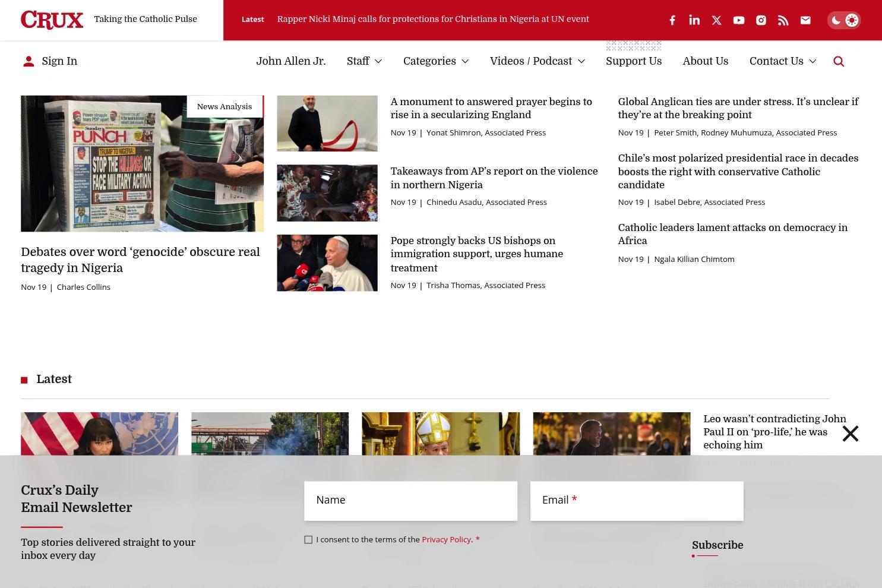The image size is (882, 588).
Task: Open the Pope with microphones thumbnail
Action: [327, 263]
